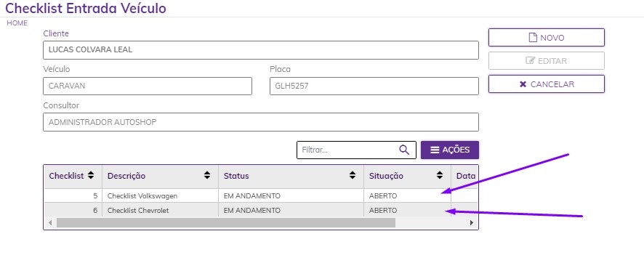The width and height of the screenshot is (644, 279).
Task: Click the CANCELAR button
Action: (x=547, y=84)
